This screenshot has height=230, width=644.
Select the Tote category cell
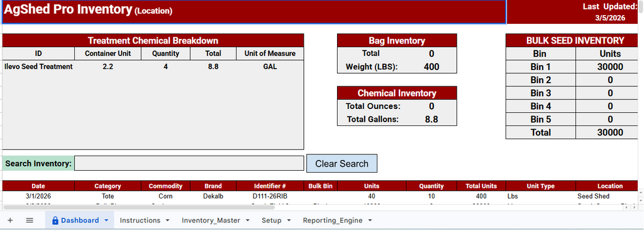[x=108, y=196]
